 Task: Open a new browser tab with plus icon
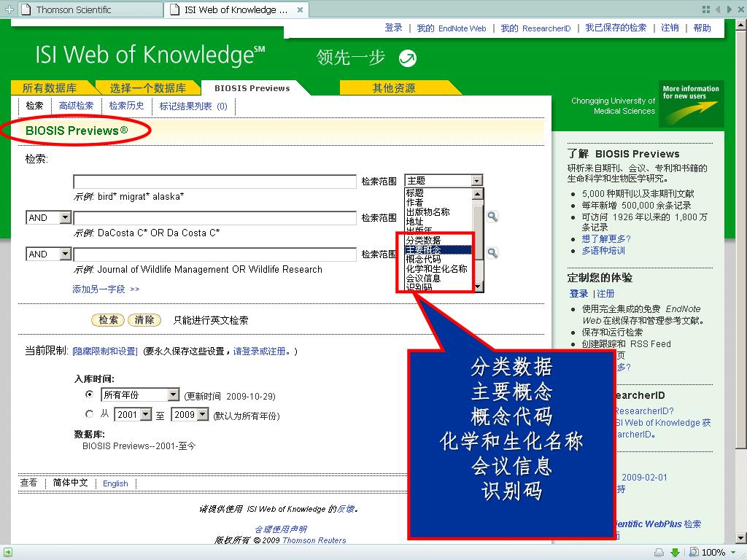[x=9, y=9]
